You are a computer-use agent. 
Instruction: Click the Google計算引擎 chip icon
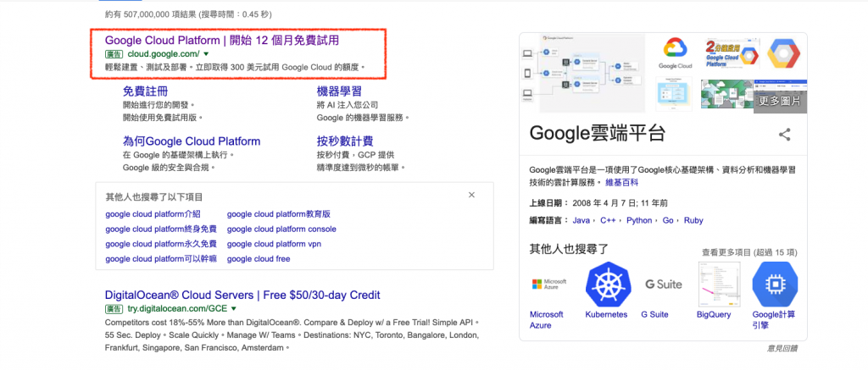[x=775, y=284]
